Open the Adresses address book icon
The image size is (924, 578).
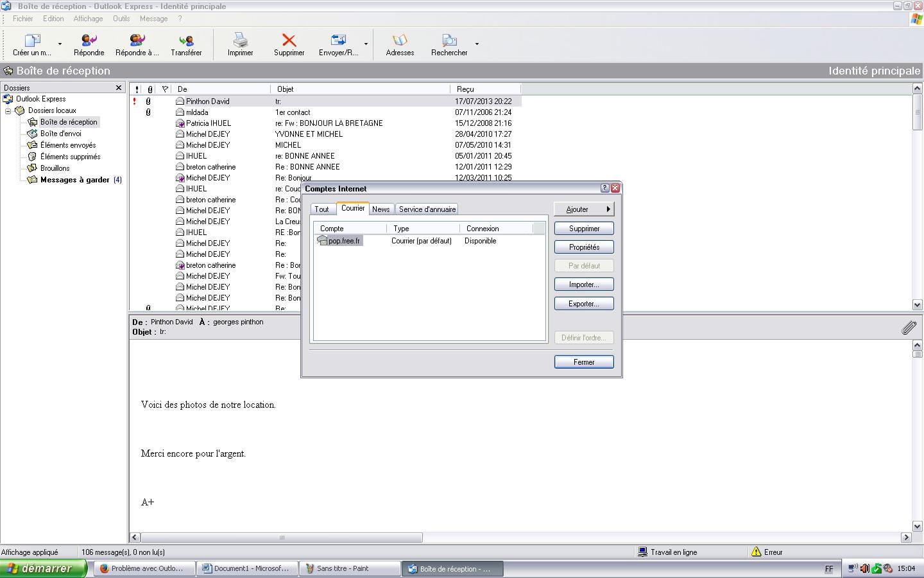coord(400,41)
